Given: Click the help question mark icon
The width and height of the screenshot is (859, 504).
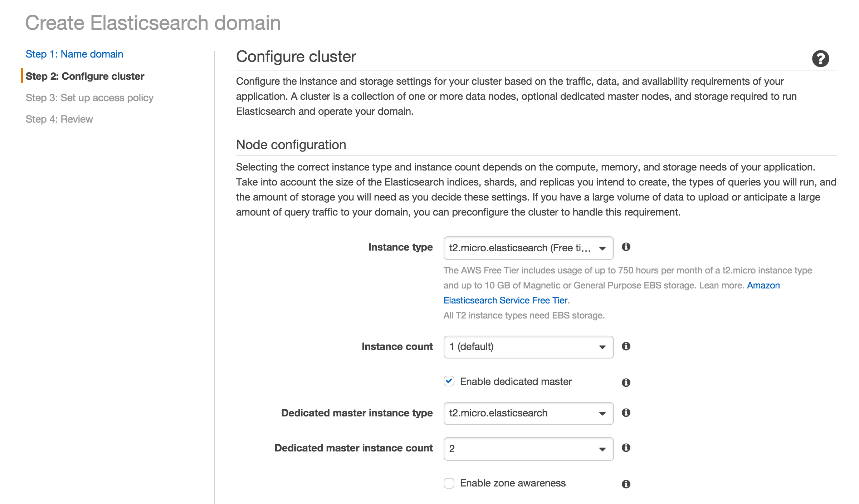Looking at the screenshot, I should pyautogui.click(x=820, y=59).
